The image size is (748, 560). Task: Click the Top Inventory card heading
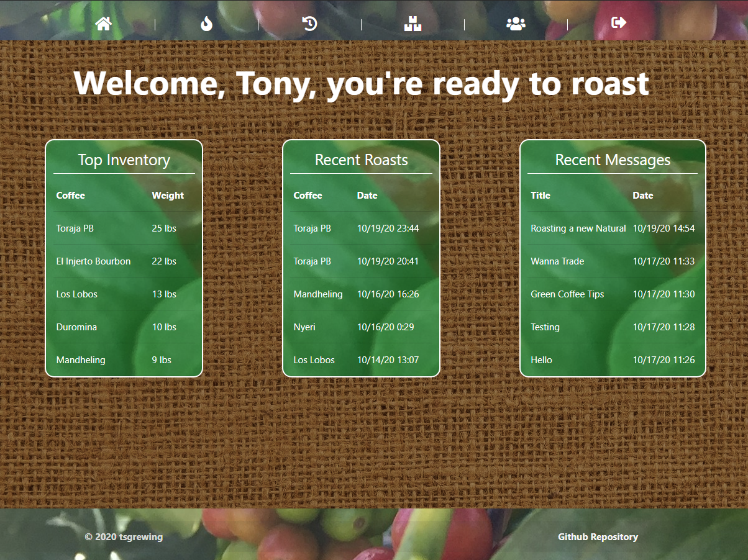click(x=124, y=160)
